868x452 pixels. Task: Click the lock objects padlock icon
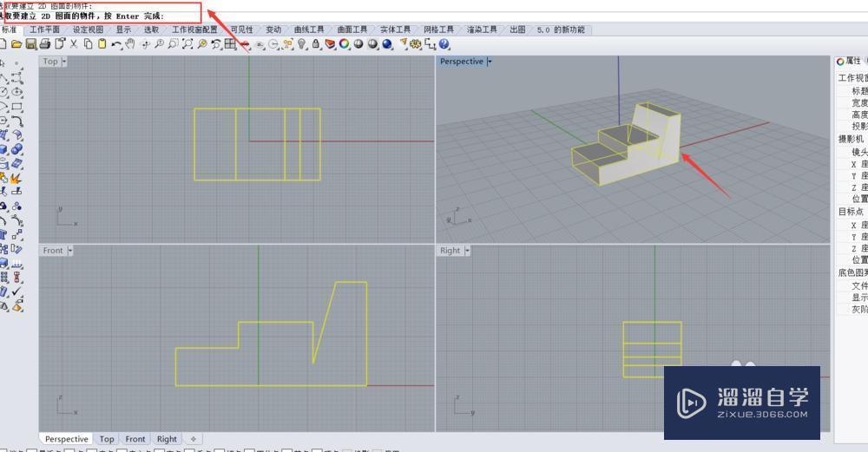coord(316,43)
